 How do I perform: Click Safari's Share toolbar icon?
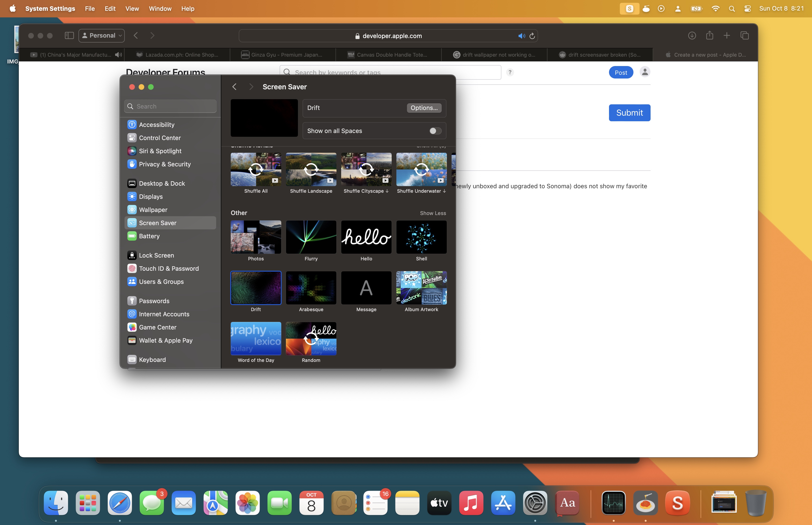tap(709, 35)
